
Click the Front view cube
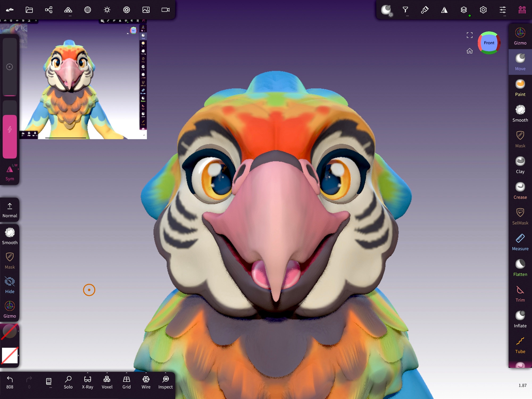[x=489, y=43]
